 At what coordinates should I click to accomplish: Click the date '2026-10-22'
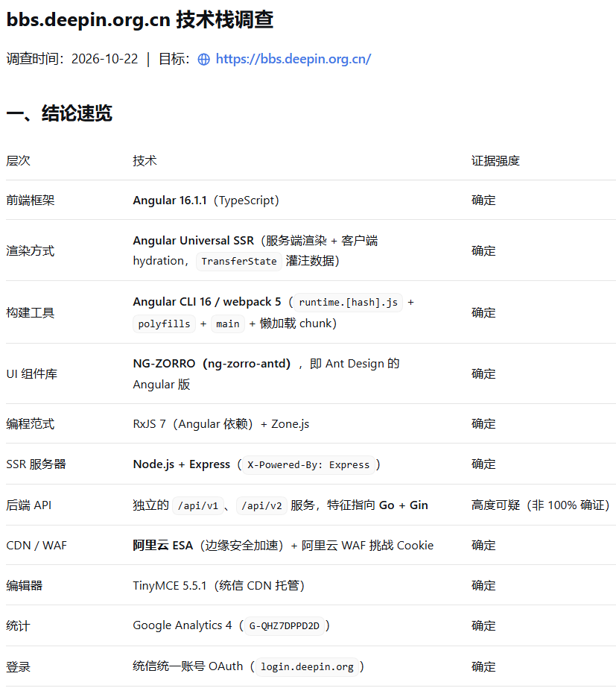[105, 59]
